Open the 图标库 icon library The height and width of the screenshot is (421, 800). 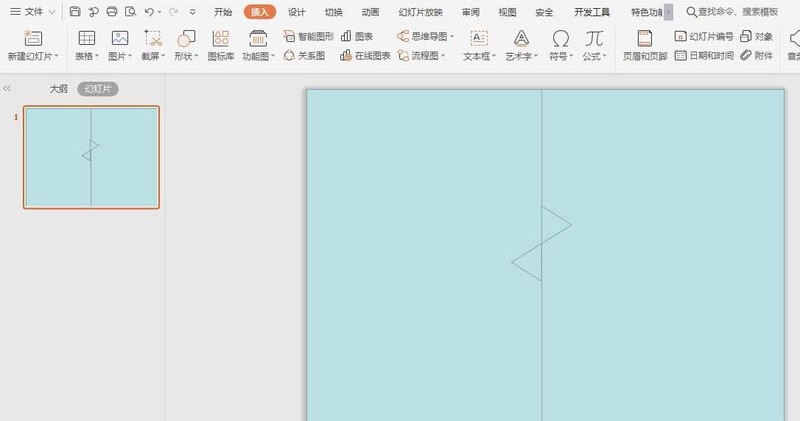click(x=220, y=38)
